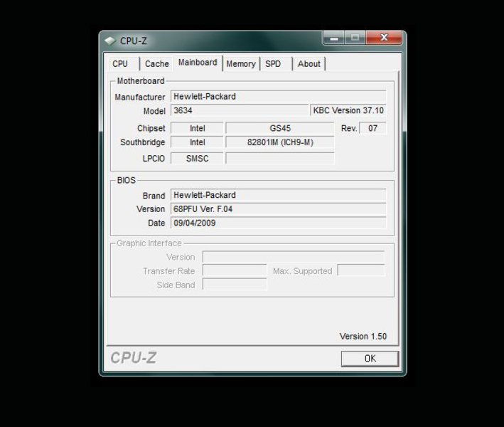Click the Southbridge vendor Intel field

point(197,142)
